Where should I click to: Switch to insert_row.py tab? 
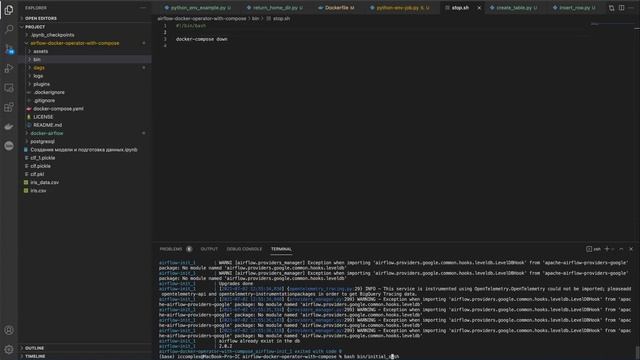click(x=574, y=8)
